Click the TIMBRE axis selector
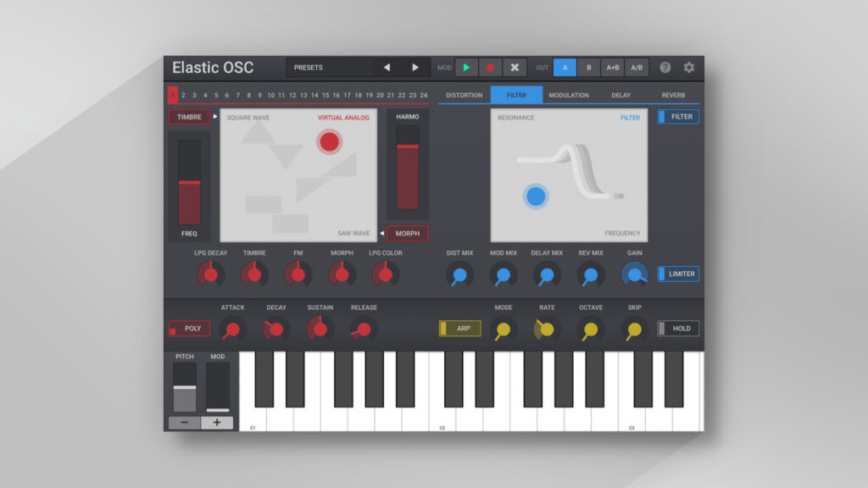 pos(189,117)
